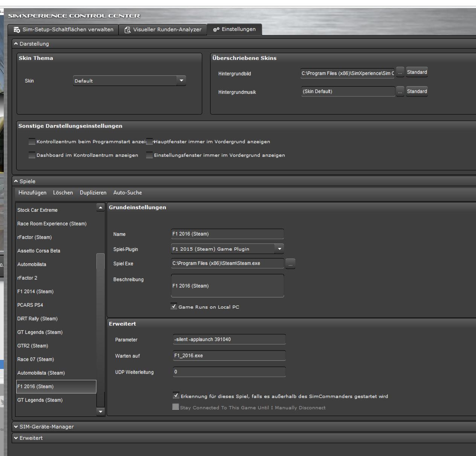The height and width of the screenshot is (456, 476).
Task: Select rFactor (Steam) entry
Action: click(56, 237)
